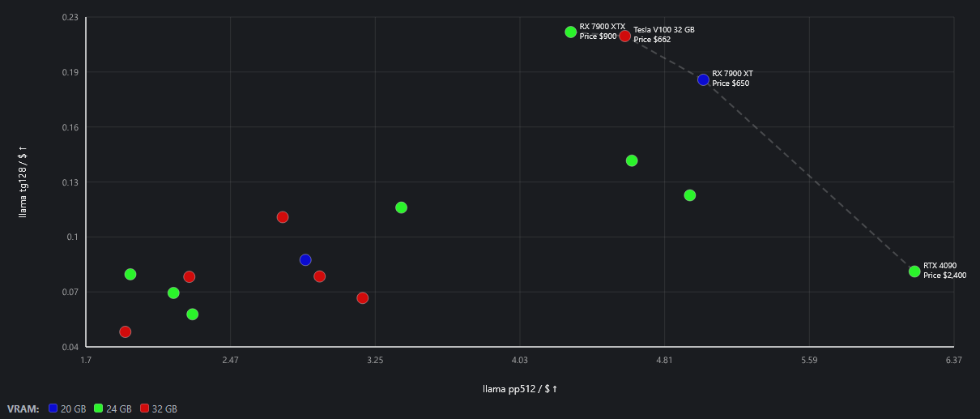Click the 0.04 y-axis tick label

coord(70,347)
